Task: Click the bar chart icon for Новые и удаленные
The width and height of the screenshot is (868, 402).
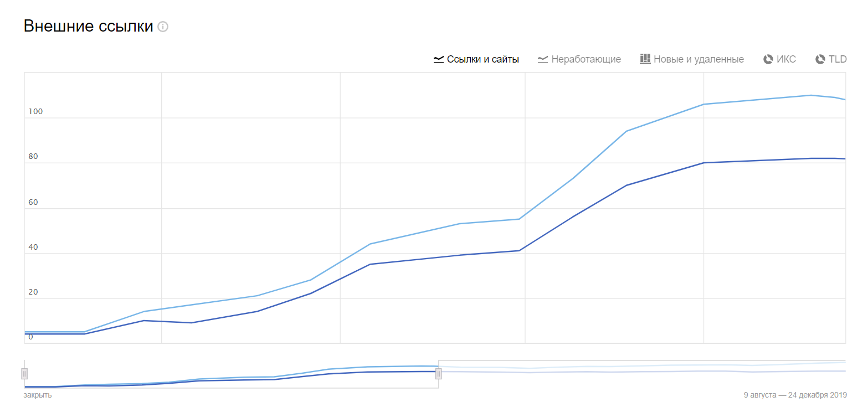Action: [x=645, y=59]
